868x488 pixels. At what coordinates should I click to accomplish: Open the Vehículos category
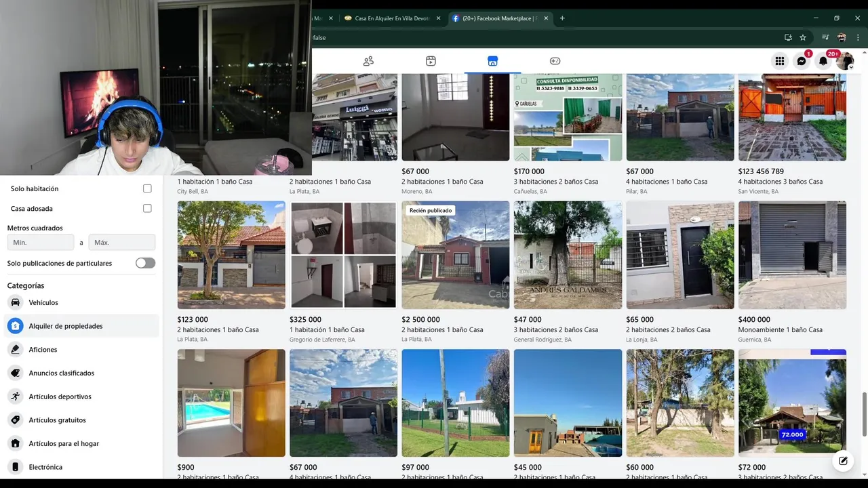coord(81,302)
